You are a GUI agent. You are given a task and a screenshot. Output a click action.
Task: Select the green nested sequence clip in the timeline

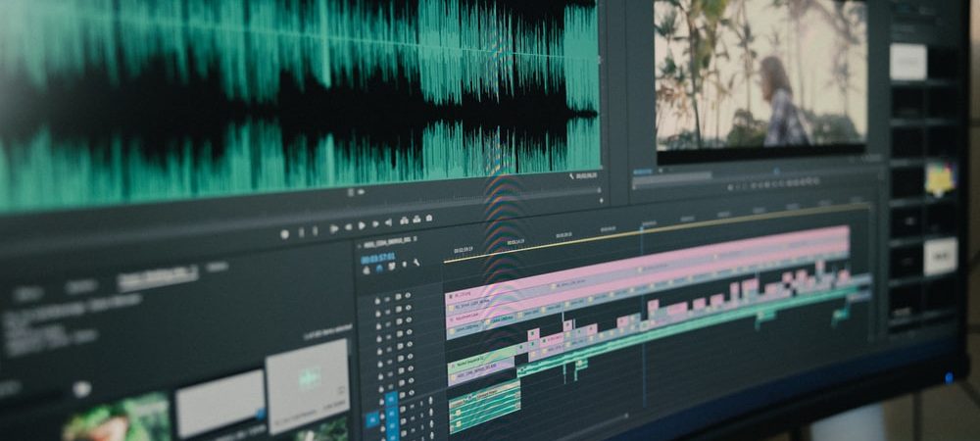click(481, 361)
